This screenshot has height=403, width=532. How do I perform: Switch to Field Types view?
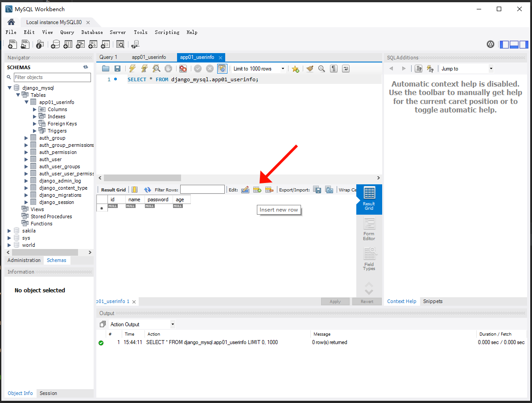point(369,259)
